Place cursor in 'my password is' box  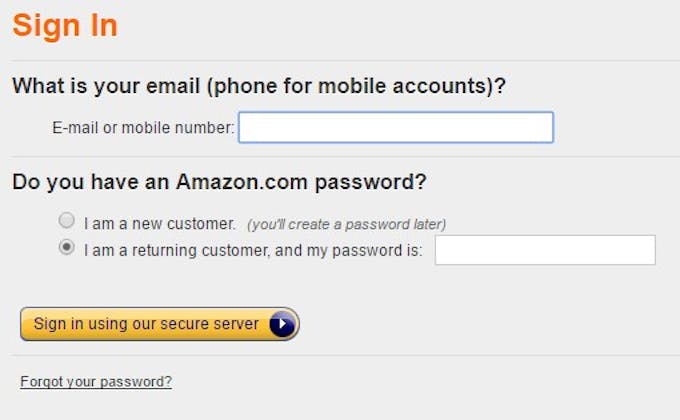click(545, 250)
